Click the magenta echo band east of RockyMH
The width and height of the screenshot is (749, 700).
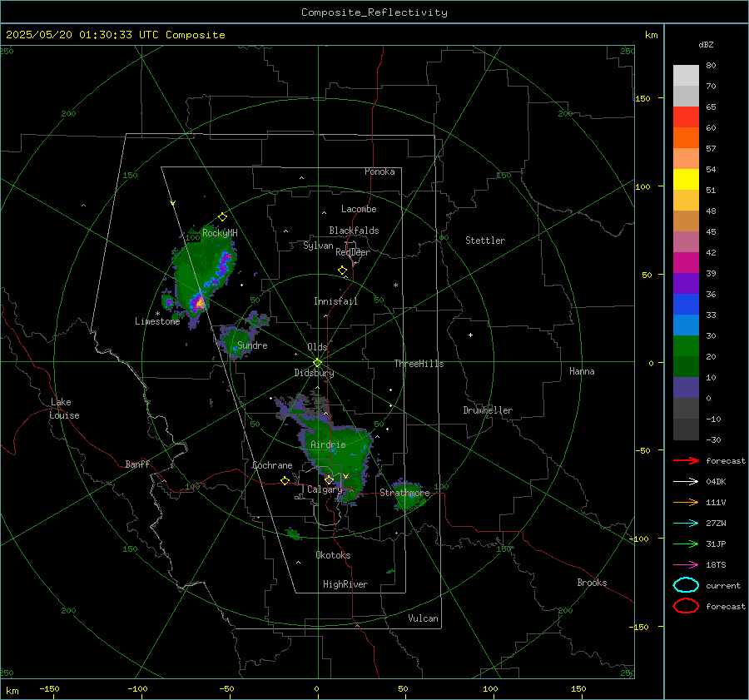coord(224,266)
